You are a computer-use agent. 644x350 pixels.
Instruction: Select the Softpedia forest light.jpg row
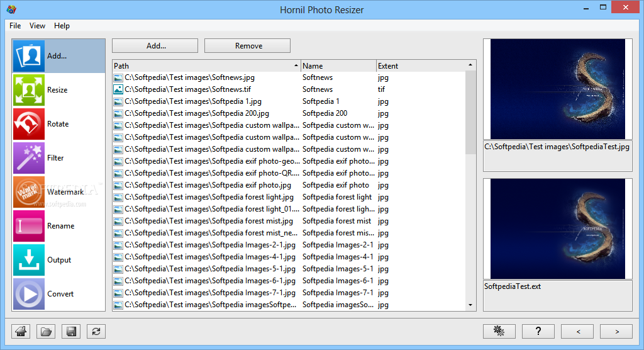289,197
